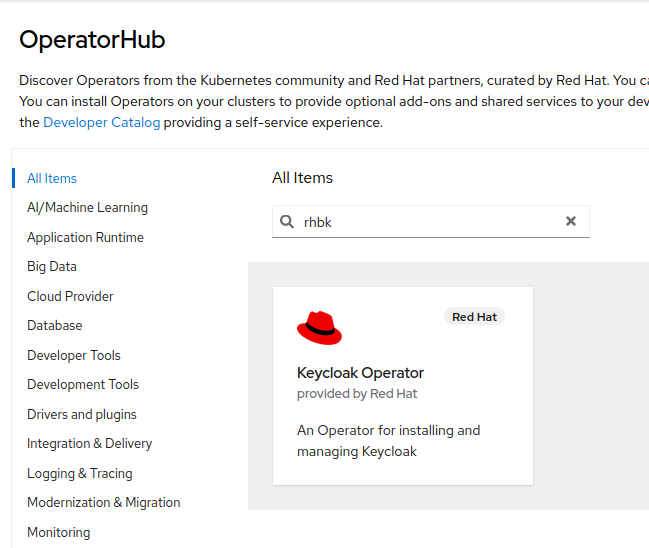Click the 'provided by Red Hat' text
This screenshot has width=649, height=548.
357,394
